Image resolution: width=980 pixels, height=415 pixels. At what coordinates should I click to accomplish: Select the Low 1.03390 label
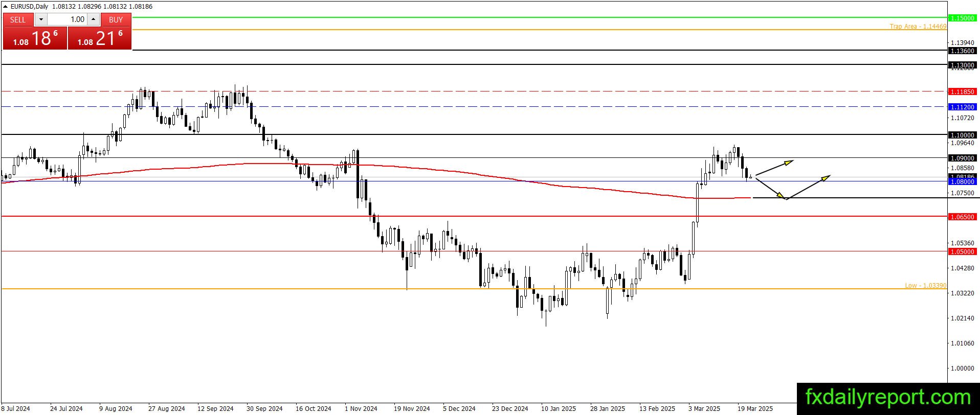925,285
